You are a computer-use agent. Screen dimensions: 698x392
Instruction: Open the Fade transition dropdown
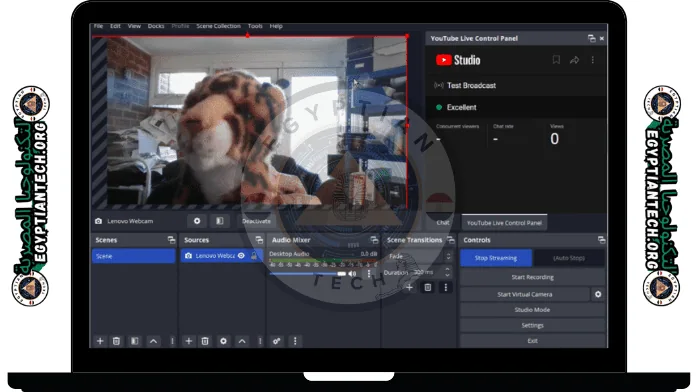pyautogui.click(x=419, y=256)
